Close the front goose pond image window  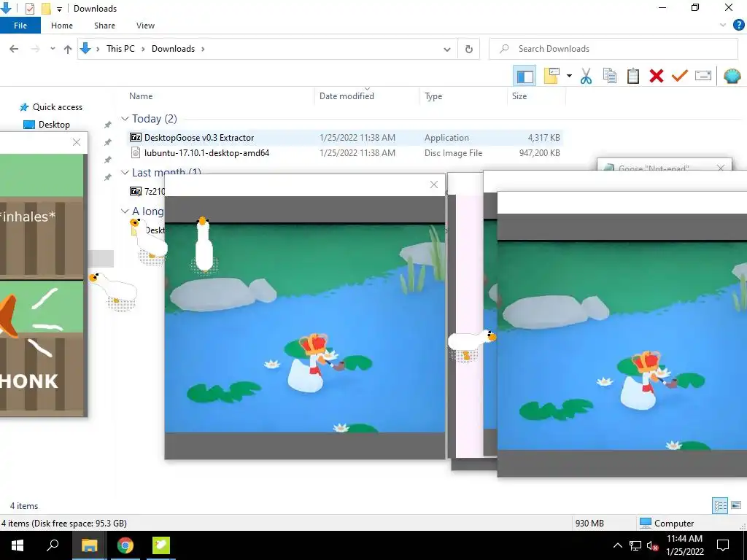pos(434,184)
